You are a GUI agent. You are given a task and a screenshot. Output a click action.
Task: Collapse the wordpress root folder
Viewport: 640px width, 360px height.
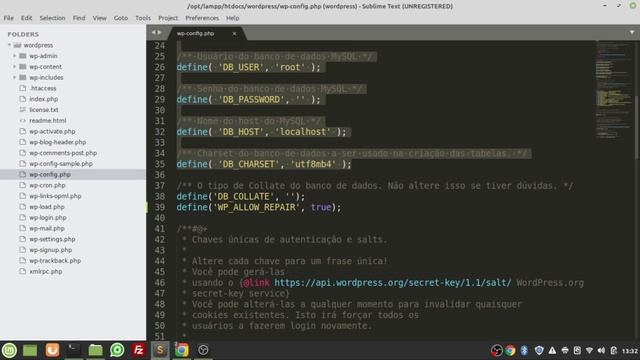click(9, 45)
